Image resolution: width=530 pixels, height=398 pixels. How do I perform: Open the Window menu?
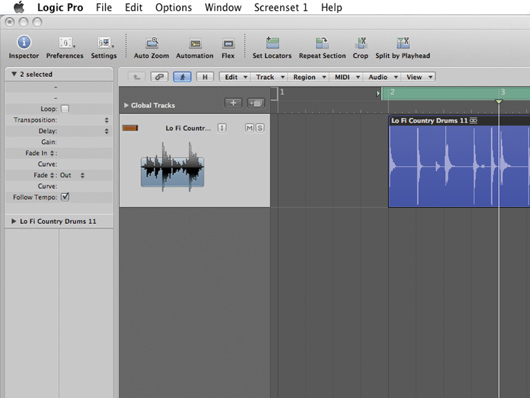point(223,7)
